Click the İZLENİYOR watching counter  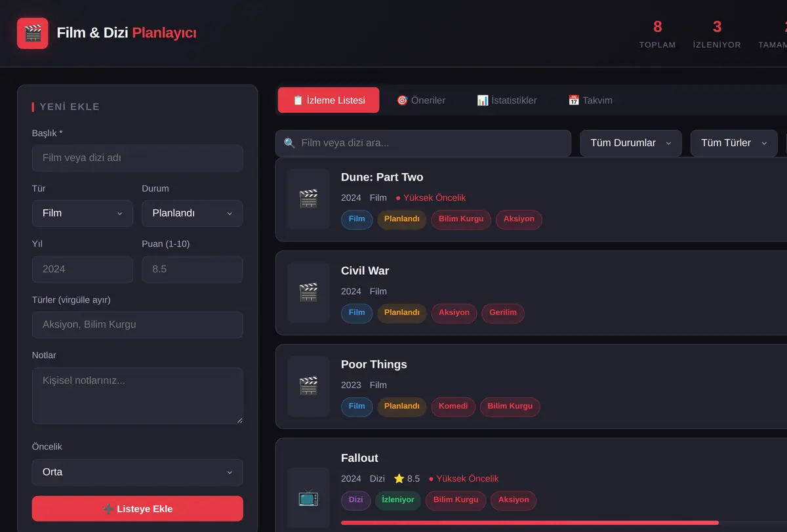(x=717, y=34)
